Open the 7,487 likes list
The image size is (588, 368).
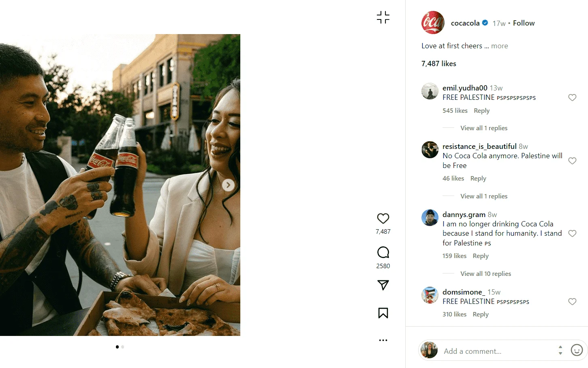(438, 64)
